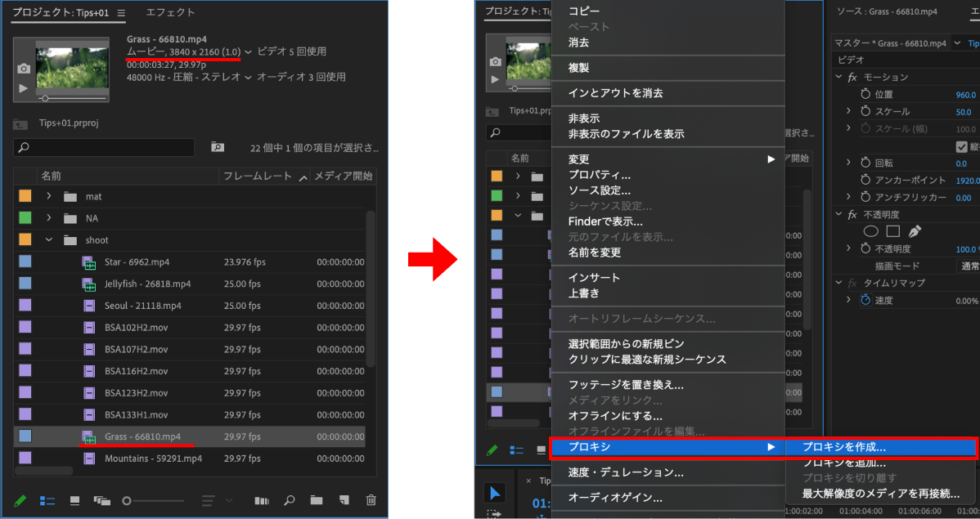Screen dimensions: 980x519
Task: Adjust the thumbnail zoom slider in left panel
Action: click(x=127, y=501)
